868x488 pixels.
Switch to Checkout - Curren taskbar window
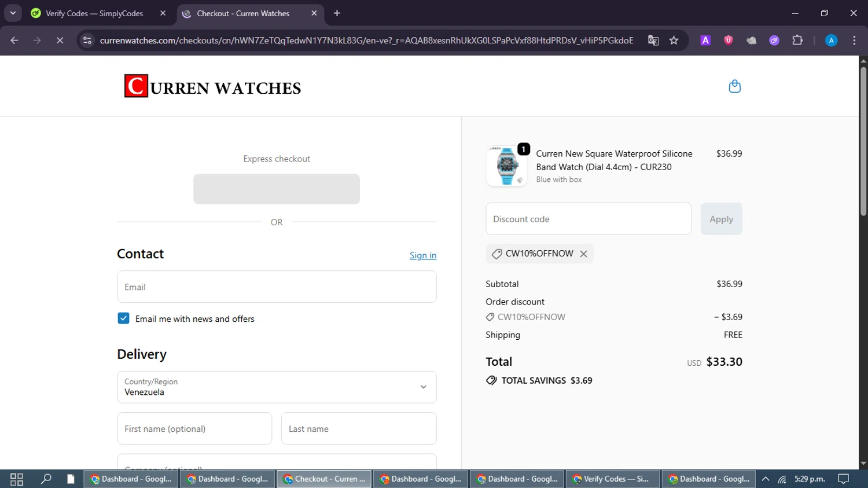tap(324, 479)
